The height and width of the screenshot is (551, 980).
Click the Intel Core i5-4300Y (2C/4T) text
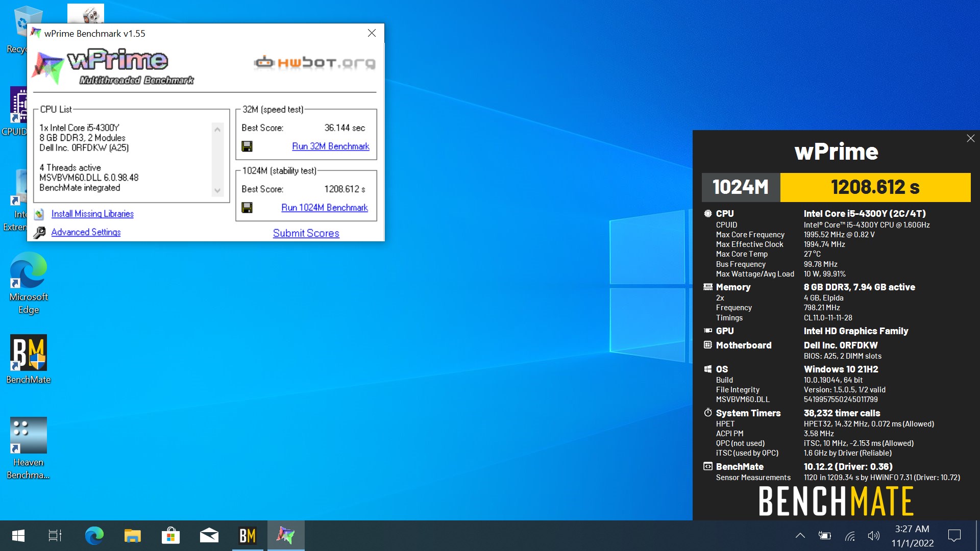(x=865, y=214)
